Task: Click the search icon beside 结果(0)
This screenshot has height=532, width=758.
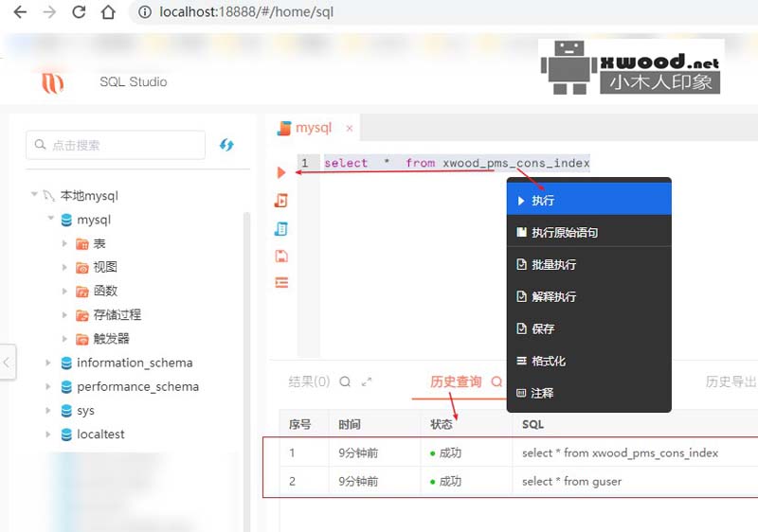Action: pyautogui.click(x=345, y=381)
